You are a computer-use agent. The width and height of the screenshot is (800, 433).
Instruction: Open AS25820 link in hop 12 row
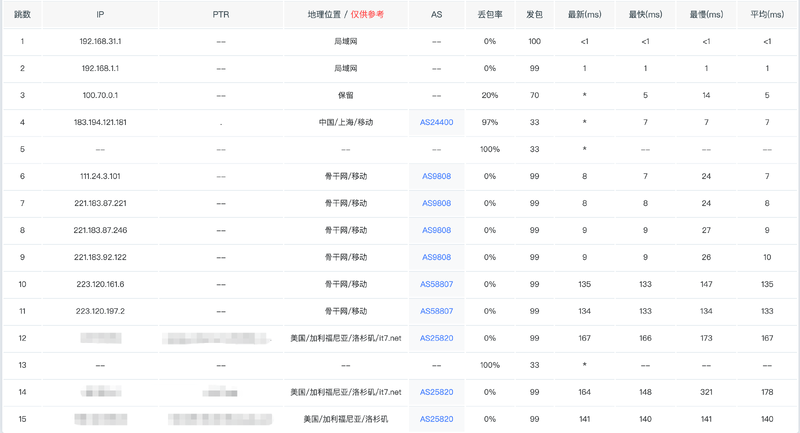click(436, 339)
